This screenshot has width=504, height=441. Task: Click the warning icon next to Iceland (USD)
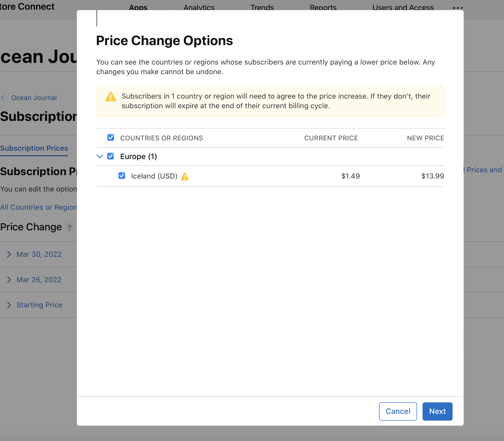pos(185,176)
